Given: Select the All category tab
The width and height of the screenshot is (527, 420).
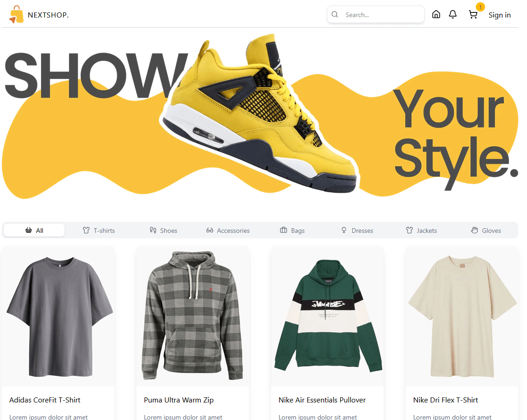Looking at the screenshot, I should tap(34, 230).
